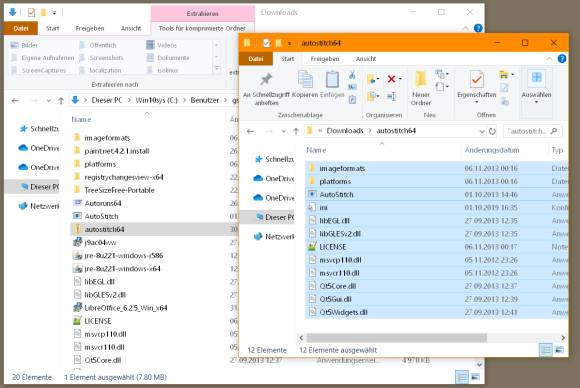This screenshot has width=580, height=388.
Task: Go up one level in autostitch64 window
Action: 296,131
